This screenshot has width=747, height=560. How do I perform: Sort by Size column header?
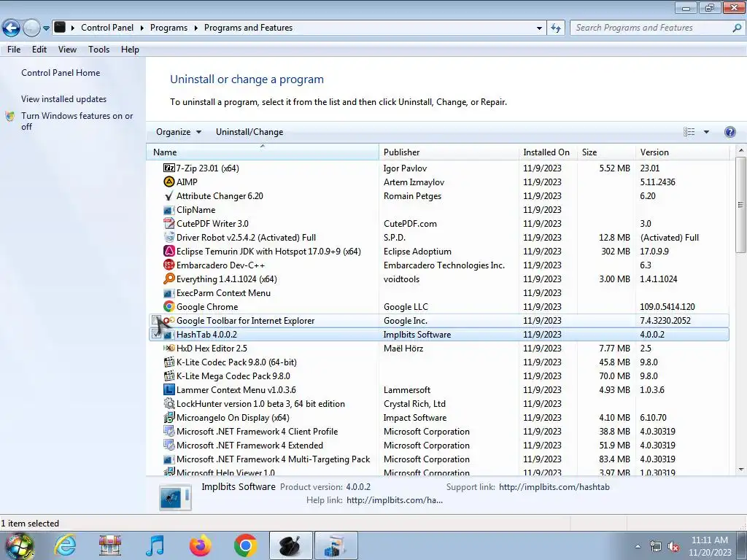[606, 152]
